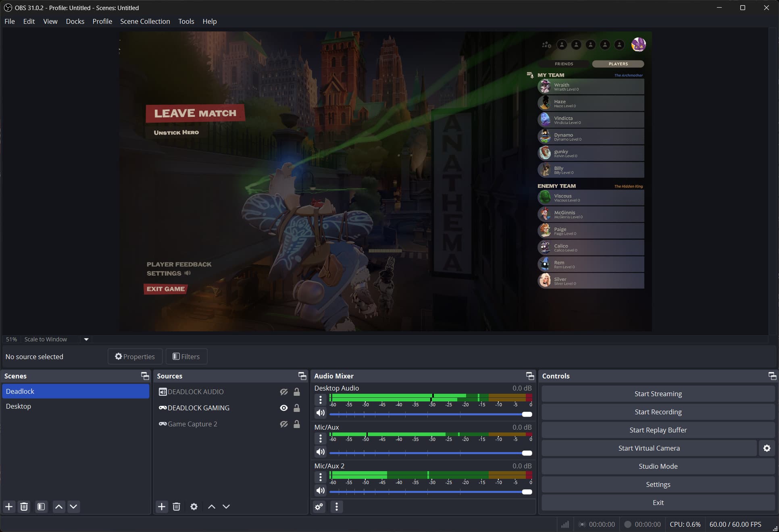The width and height of the screenshot is (779, 532).
Task: Show the hidden Game Capture 2 source
Action: point(284,424)
